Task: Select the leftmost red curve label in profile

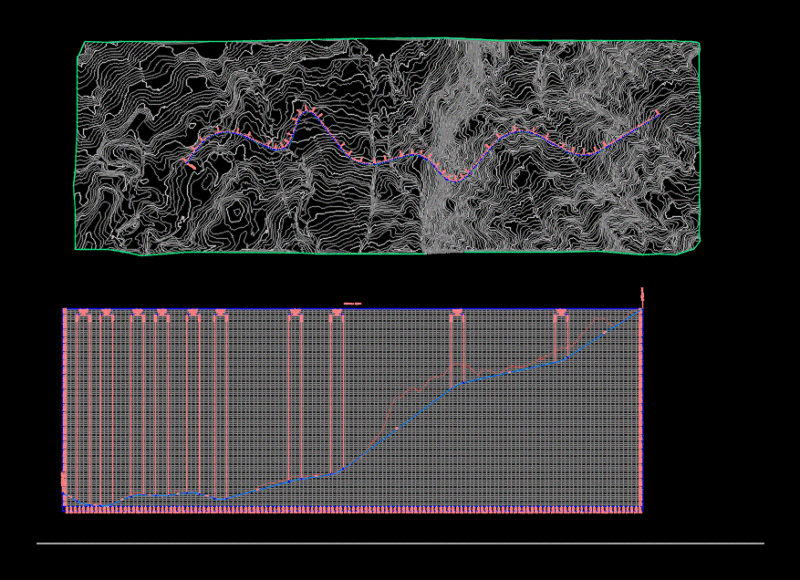Action: click(x=83, y=312)
